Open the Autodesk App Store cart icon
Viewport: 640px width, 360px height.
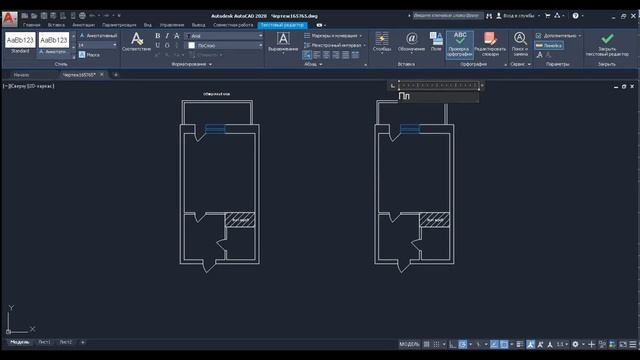pos(548,16)
